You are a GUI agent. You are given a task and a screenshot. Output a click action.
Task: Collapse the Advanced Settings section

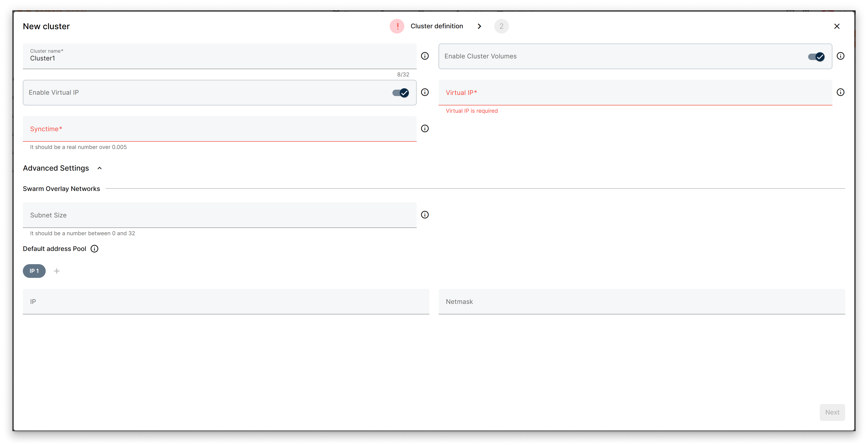click(99, 168)
